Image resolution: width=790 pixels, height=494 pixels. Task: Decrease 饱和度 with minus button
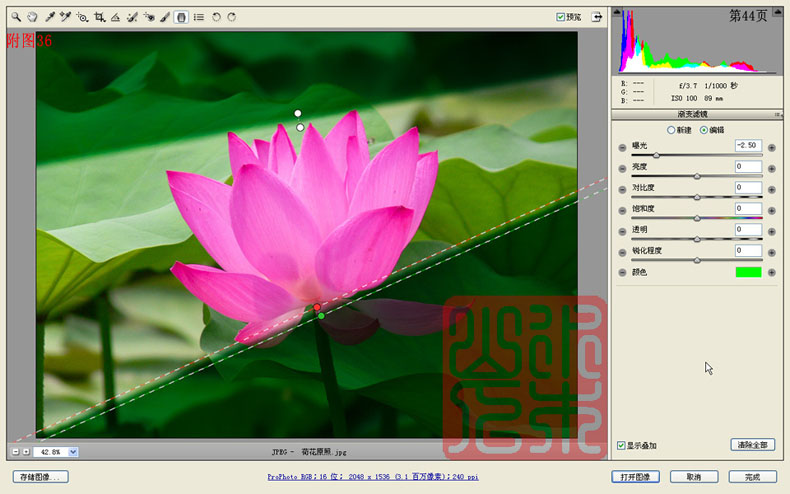point(622,211)
